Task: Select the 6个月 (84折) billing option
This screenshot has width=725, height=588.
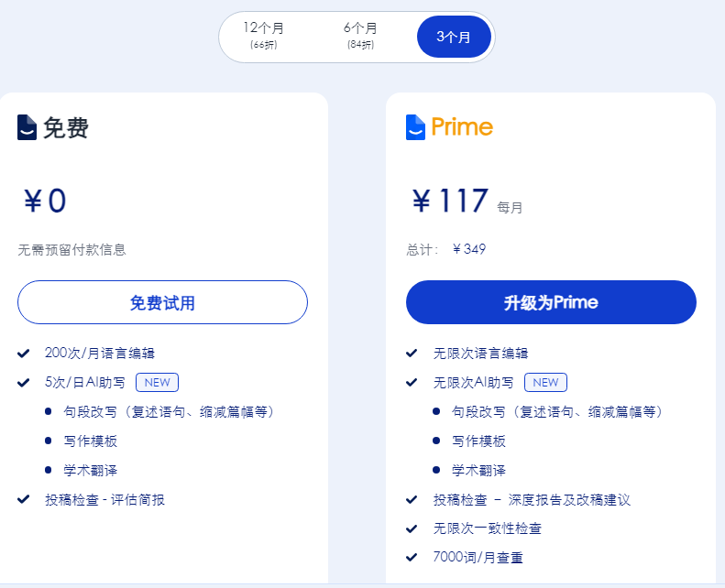Action: [360, 36]
